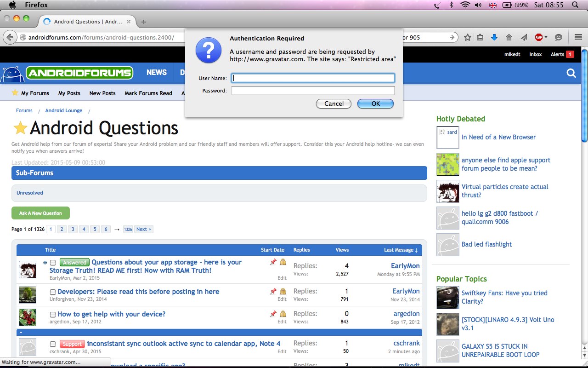The width and height of the screenshot is (588, 368).
Task: Open the Firefox Downloads arrow icon
Action: pyautogui.click(x=494, y=37)
